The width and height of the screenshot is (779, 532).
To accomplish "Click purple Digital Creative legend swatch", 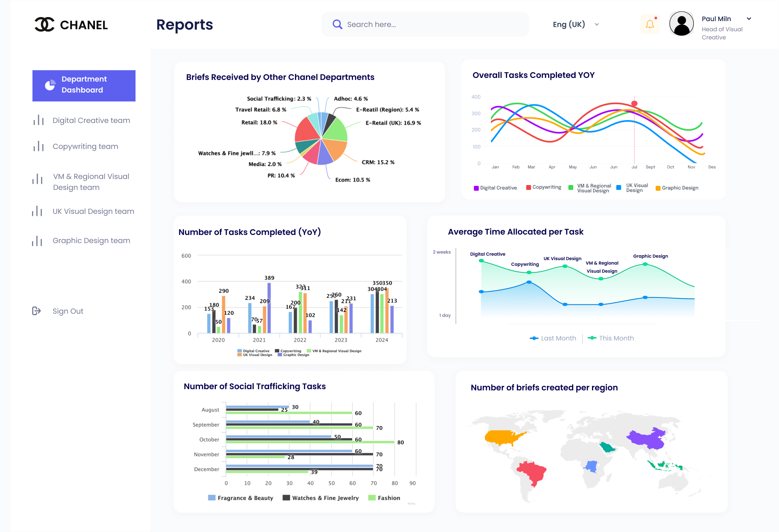I will tap(476, 188).
